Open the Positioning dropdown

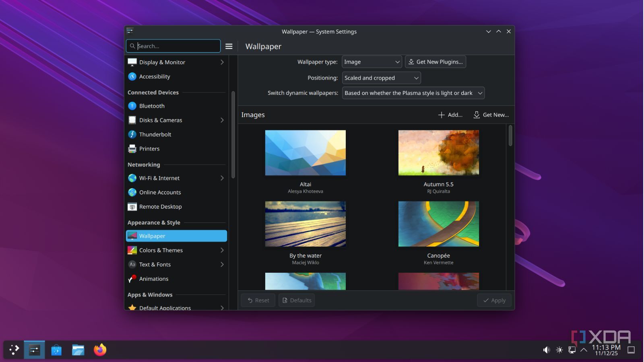click(x=382, y=78)
